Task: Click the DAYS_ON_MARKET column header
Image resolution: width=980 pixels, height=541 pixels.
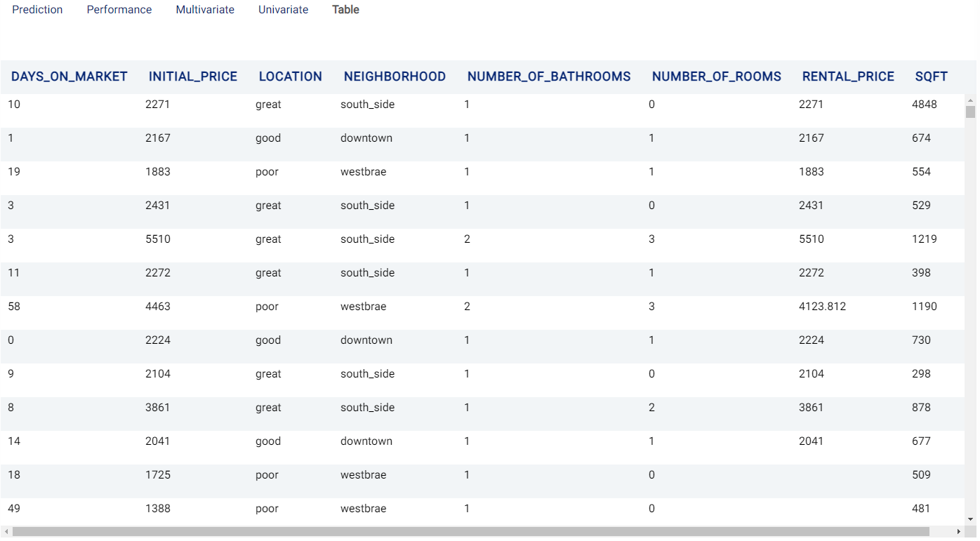Action: pyautogui.click(x=69, y=76)
